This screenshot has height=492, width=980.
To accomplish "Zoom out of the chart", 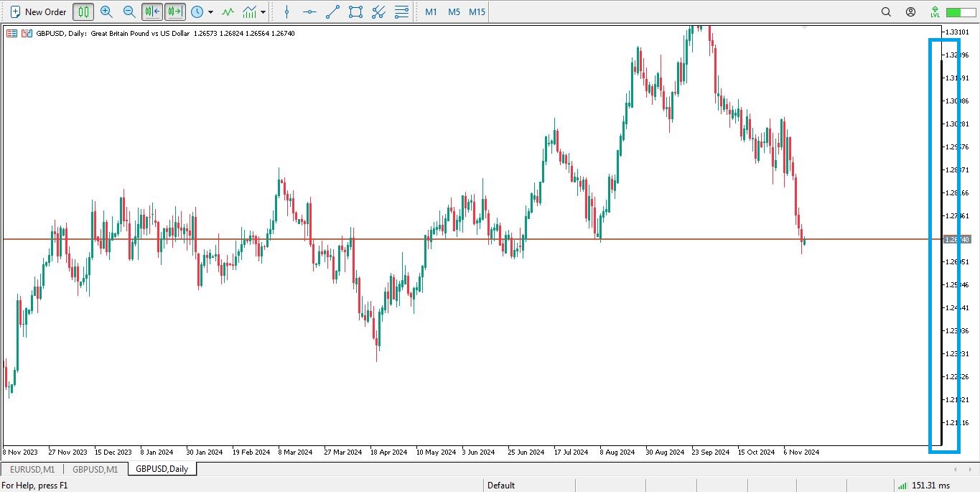I will pyautogui.click(x=129, y=11).
